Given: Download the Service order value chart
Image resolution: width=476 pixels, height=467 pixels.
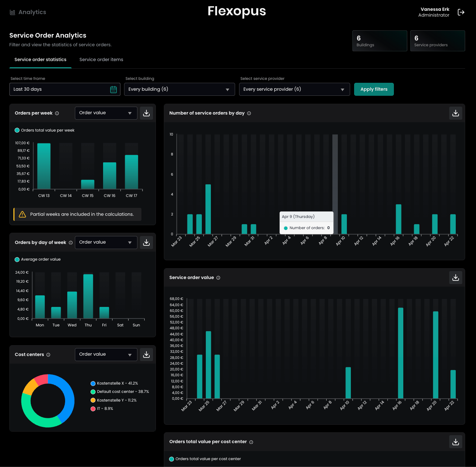Looking at the screenshot, I should pyautogui.click(x=455, y=278).
